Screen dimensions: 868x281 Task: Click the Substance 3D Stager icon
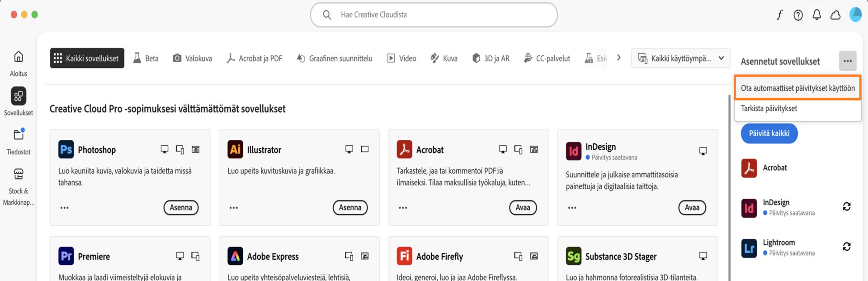(573, 256)
